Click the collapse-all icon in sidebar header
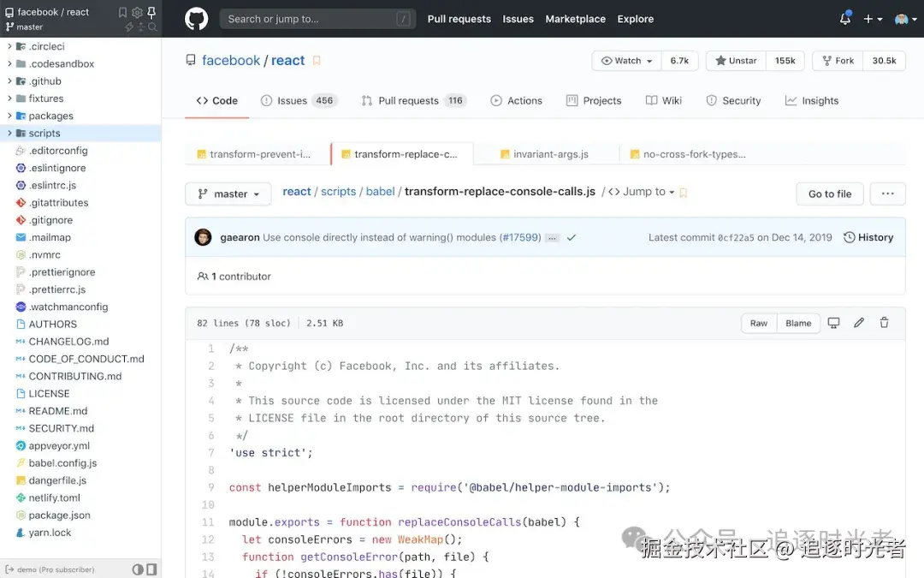This screenshot has width=924, height=578. [x=141, y=27]
